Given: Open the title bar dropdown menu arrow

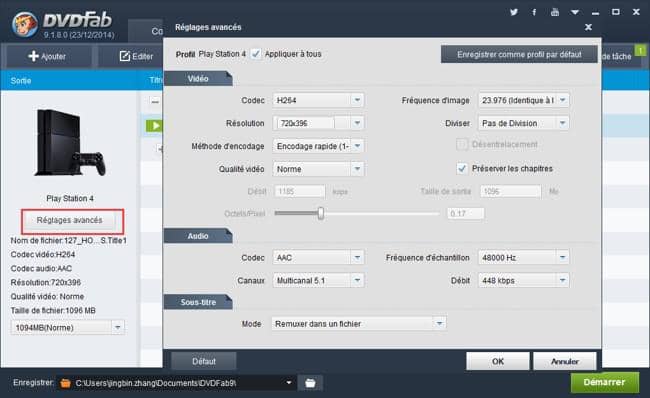Looking at the screenshot, I should tap(575, 12).
